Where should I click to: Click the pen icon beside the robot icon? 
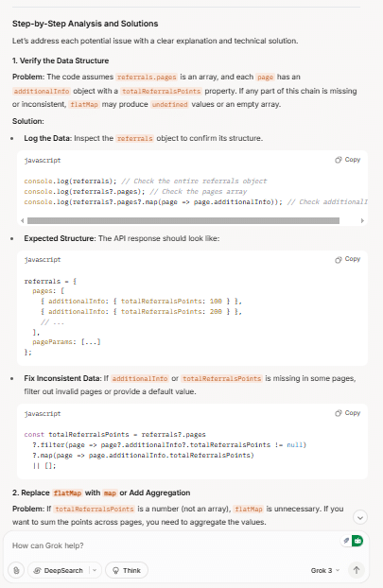(x=346, y=541)
